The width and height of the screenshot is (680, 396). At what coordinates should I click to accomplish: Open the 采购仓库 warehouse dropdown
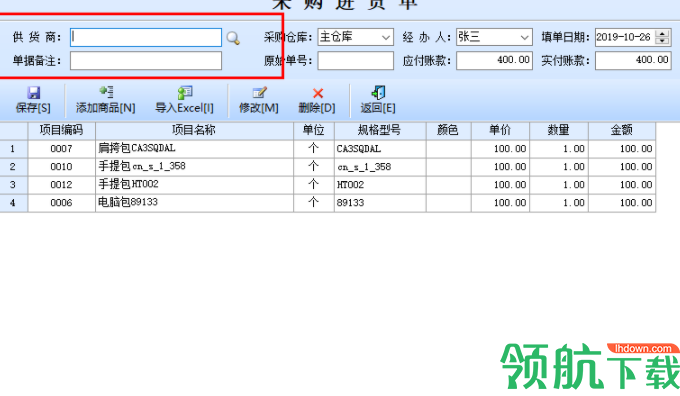386,37
